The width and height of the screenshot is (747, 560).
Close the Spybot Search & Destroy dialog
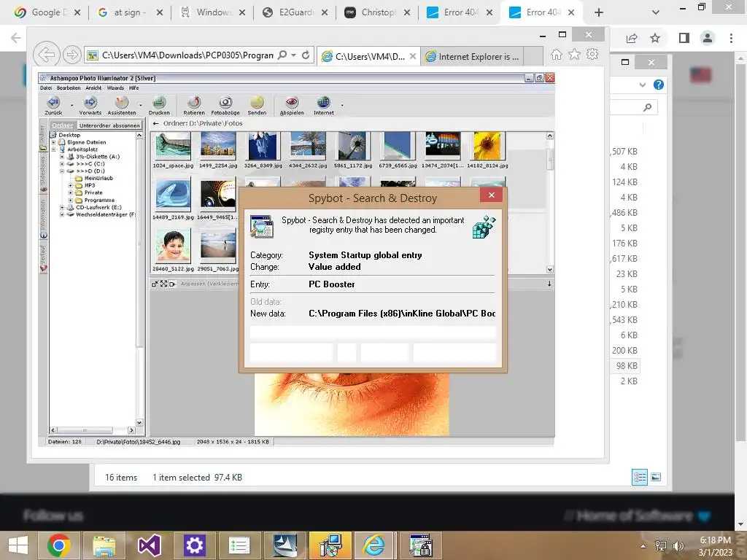point(491,195)
